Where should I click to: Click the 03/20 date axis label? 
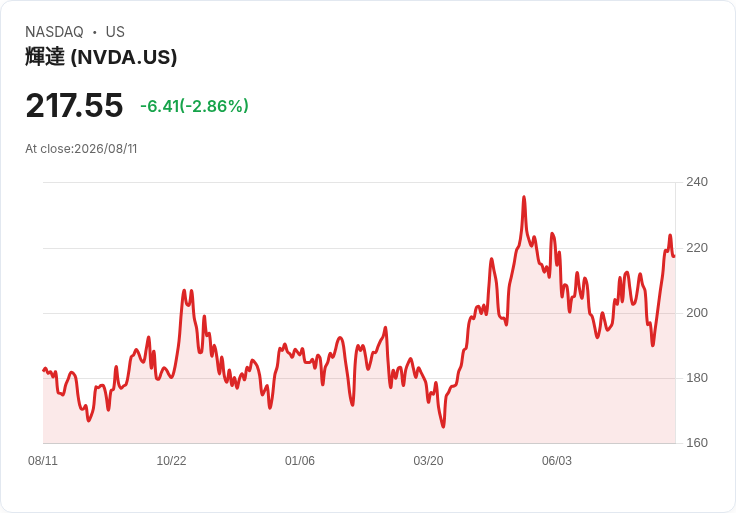(428, 460)
